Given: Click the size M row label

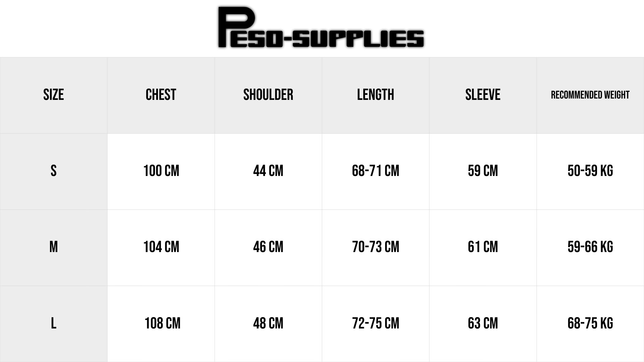Looking at the screenshot, I should (x=53, y=247).
